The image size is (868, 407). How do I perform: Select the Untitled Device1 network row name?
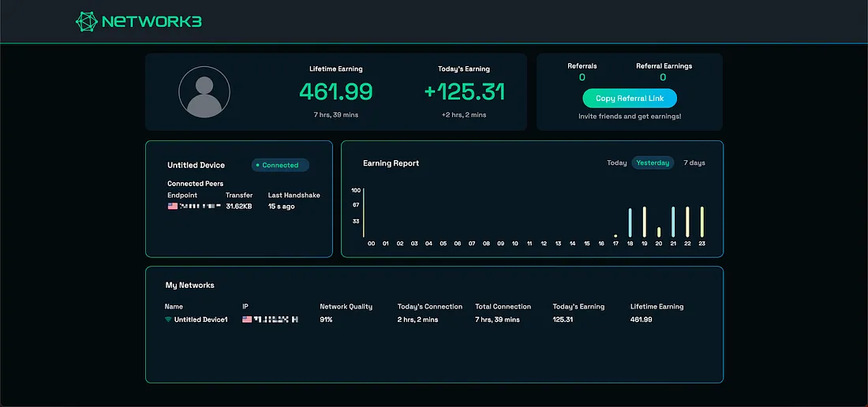pos(201,319)
